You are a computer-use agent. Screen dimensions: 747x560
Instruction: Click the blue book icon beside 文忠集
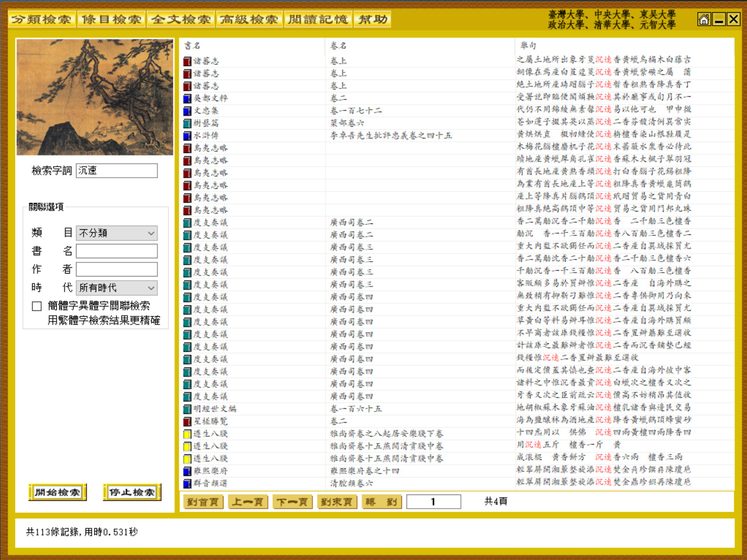tap(187, 110)
